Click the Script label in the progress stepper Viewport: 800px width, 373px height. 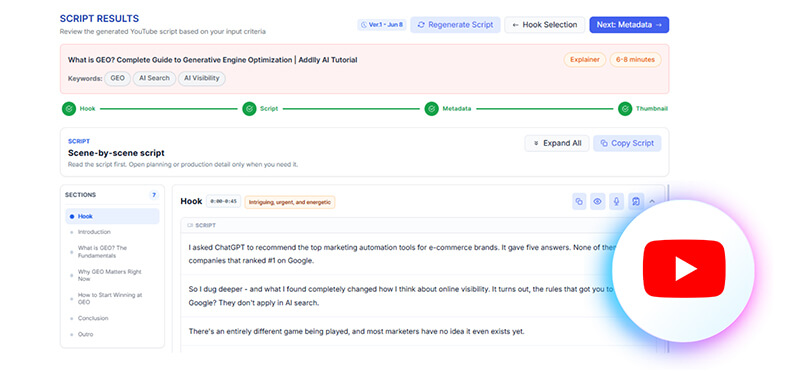(269, 109)
